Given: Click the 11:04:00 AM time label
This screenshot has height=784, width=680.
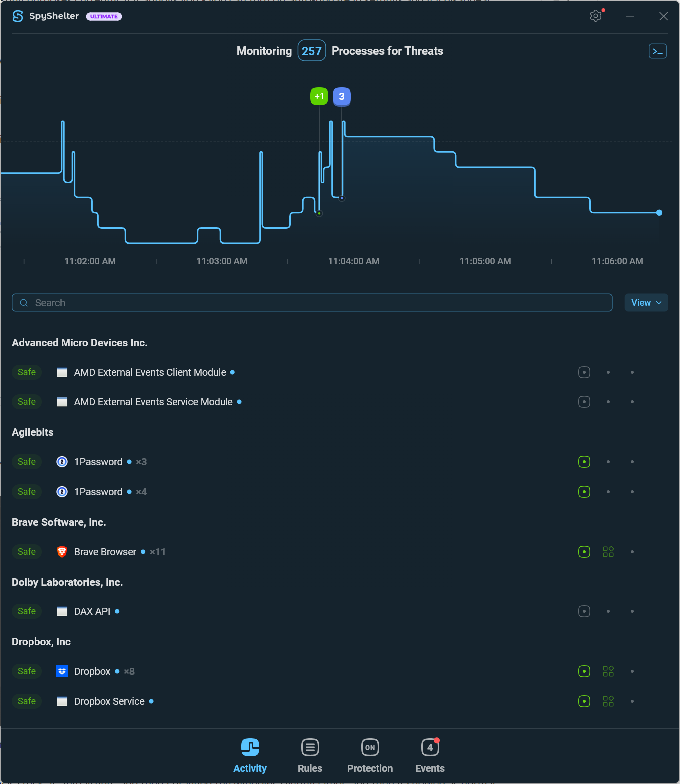Looking at the screenshot, I should [354, 261].
